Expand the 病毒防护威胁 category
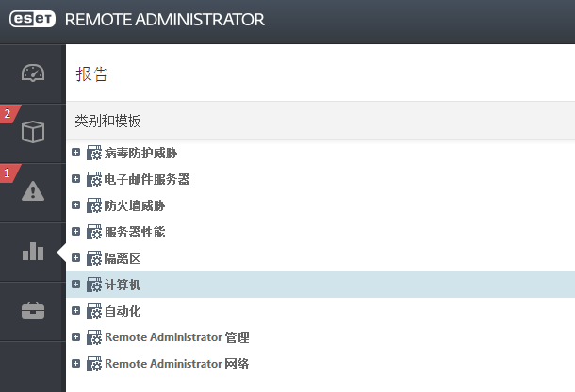575x392 pixels. pyautogui.click(x=76, y=152)
